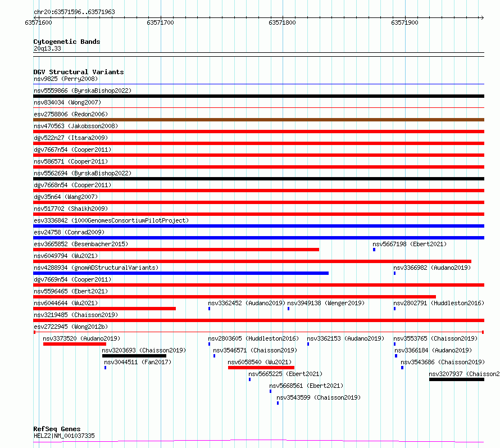Image resolution: width=500 pixels, height=448 pixels.
Task: Click the nsv3543686 Chaisson2019 blue marker
Action: tap(402, 368)
